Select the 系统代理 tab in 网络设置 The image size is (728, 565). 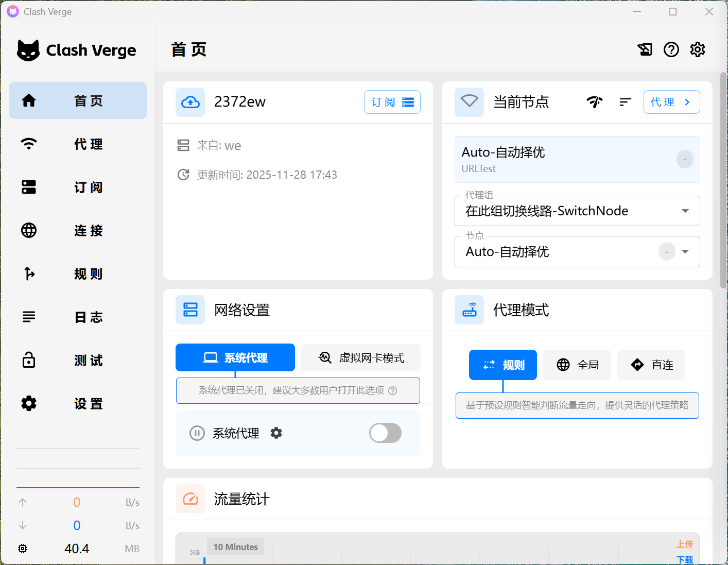pos(235,357)
